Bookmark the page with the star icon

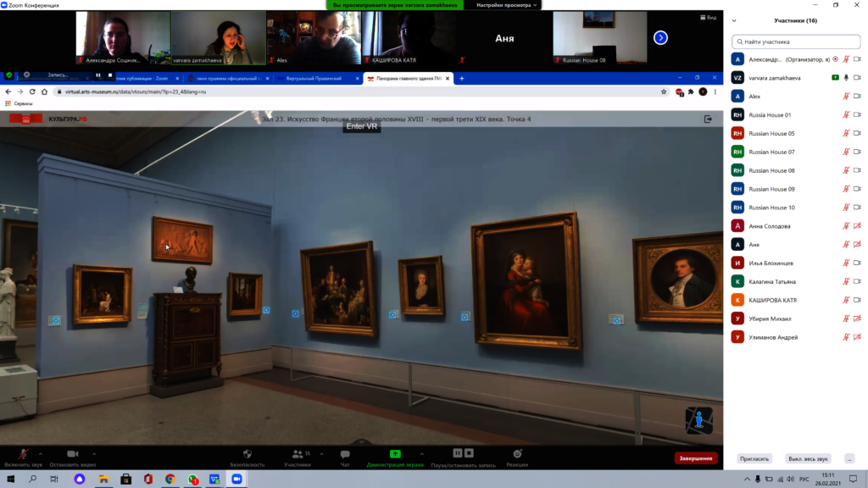tap(664, 91)
